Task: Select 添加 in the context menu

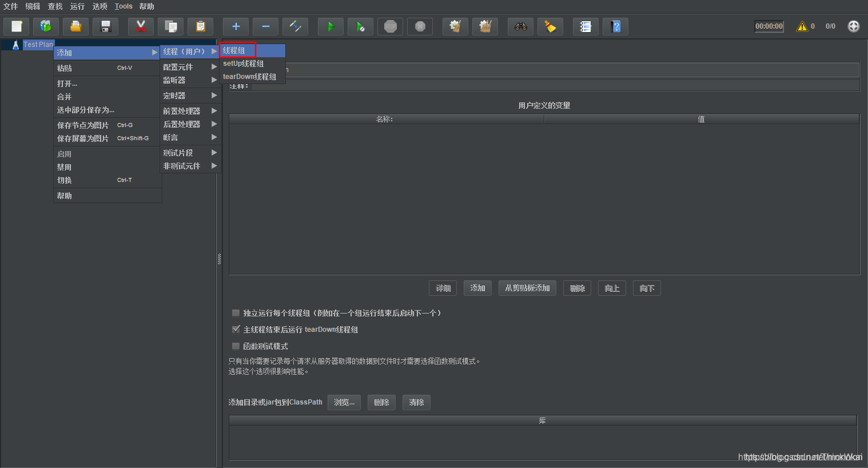Action: click(107, 53)
